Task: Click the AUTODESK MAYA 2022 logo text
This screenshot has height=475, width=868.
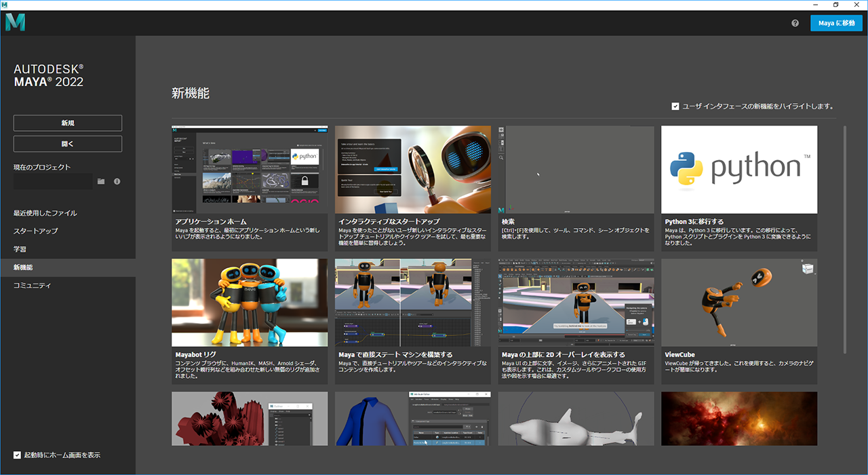Action: coord(49,75)
